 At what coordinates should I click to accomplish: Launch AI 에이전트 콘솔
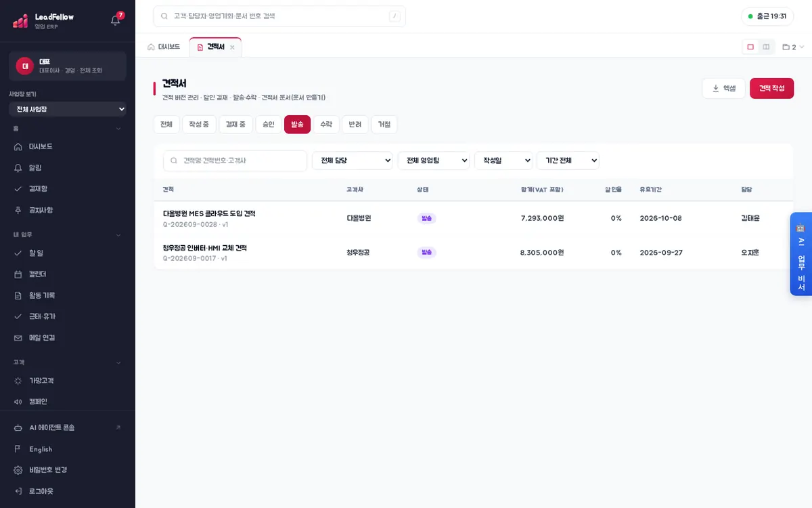point(68,427)
